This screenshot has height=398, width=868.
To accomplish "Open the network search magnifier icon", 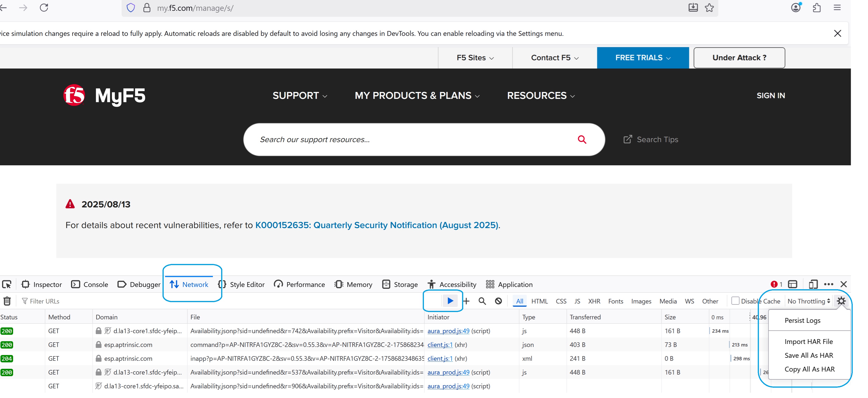I will click(482, 301).
